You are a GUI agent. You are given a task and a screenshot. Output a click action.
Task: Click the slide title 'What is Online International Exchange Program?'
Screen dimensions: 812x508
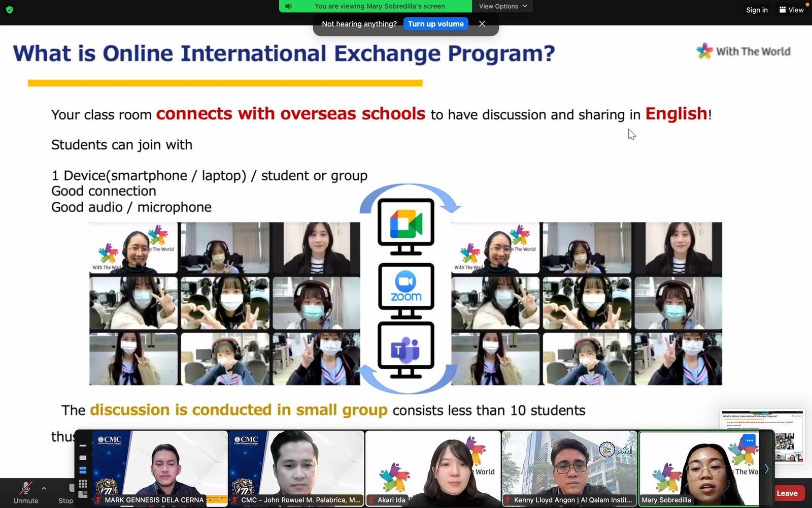(x=284, y=53)
